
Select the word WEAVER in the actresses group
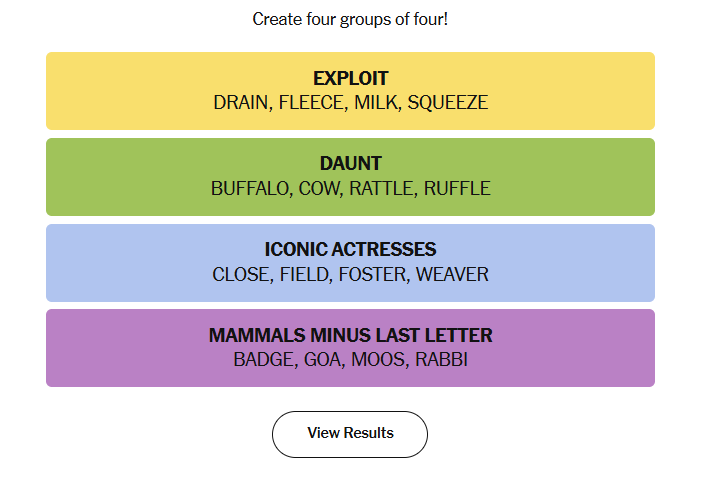(x=452, y=274)
